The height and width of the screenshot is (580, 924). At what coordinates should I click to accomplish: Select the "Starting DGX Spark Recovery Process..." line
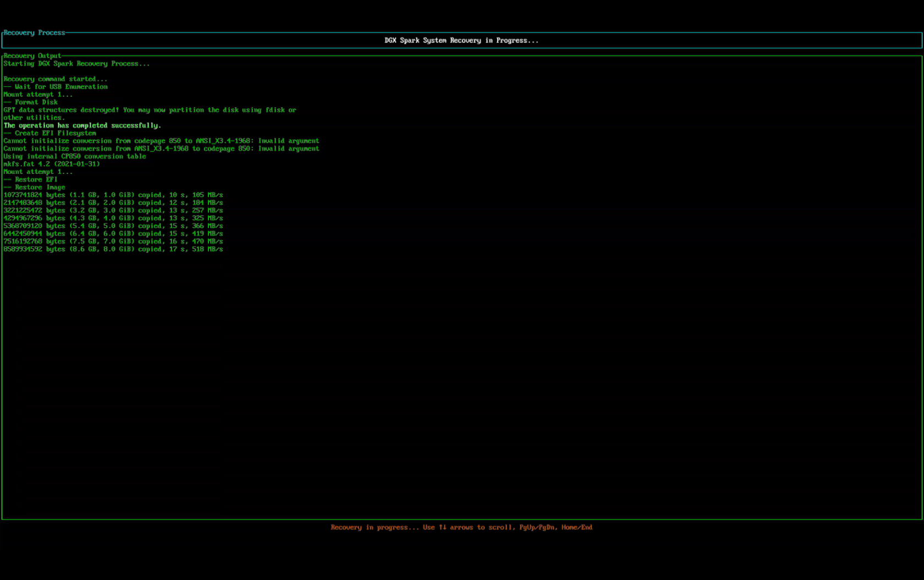[x=76, y=63]
